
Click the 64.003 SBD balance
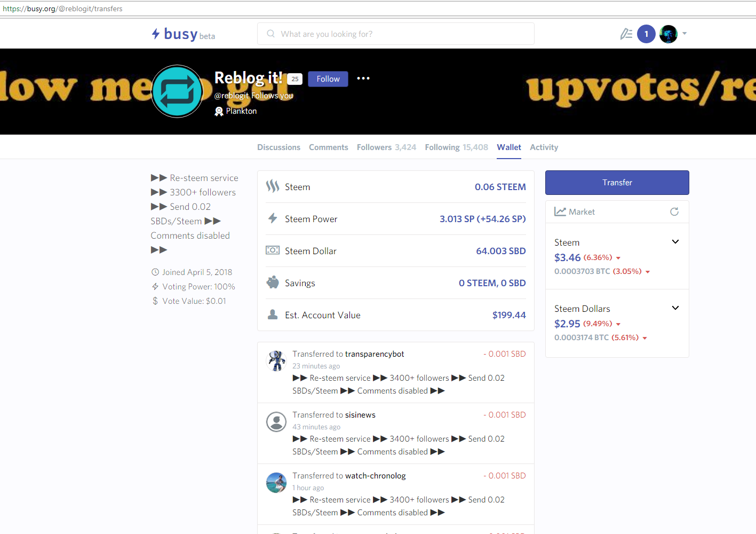[x=501, y=251]
